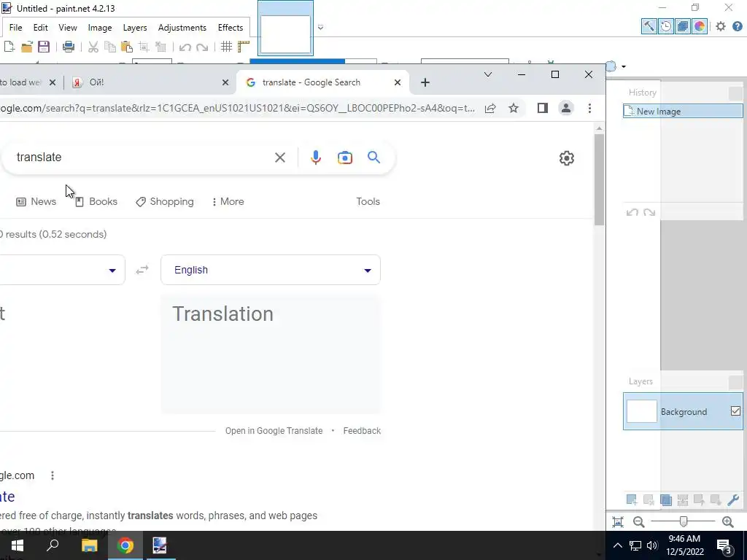Click the Copy icon in paint.net toolbar
The height and width of the screenshot is (560, 747).
pos(110,47)
